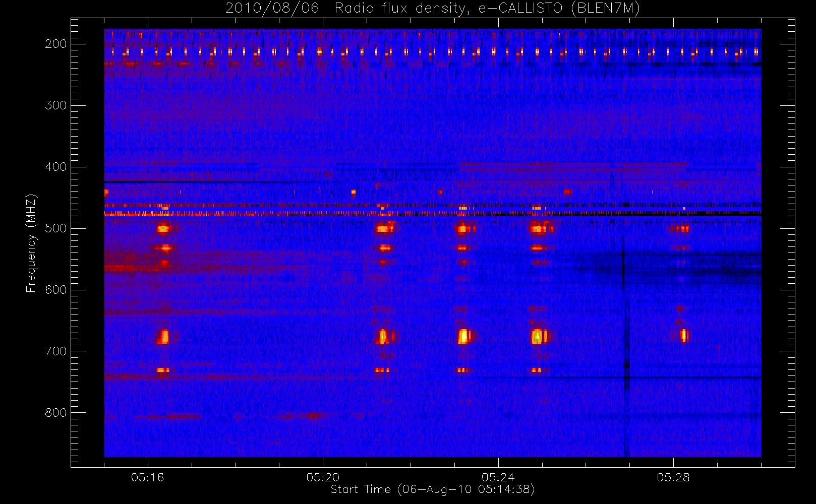The height and width of the screenshot is (504, 816).
Task: Select the "05:20" time tick label
Action: click(323, 477)
